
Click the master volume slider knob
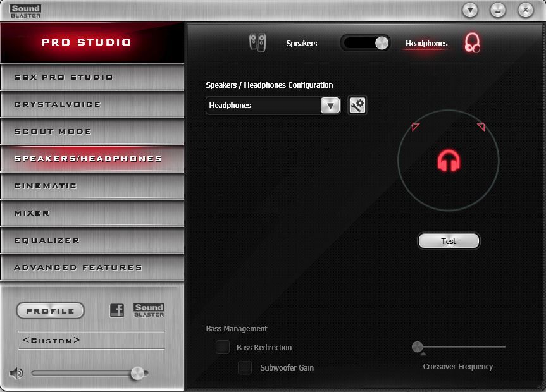(x=137, y=373)
